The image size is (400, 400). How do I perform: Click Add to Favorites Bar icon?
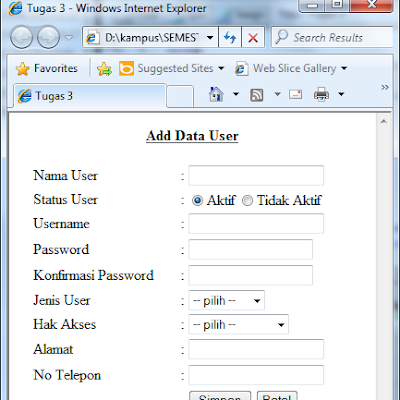[x=104, y=69]
